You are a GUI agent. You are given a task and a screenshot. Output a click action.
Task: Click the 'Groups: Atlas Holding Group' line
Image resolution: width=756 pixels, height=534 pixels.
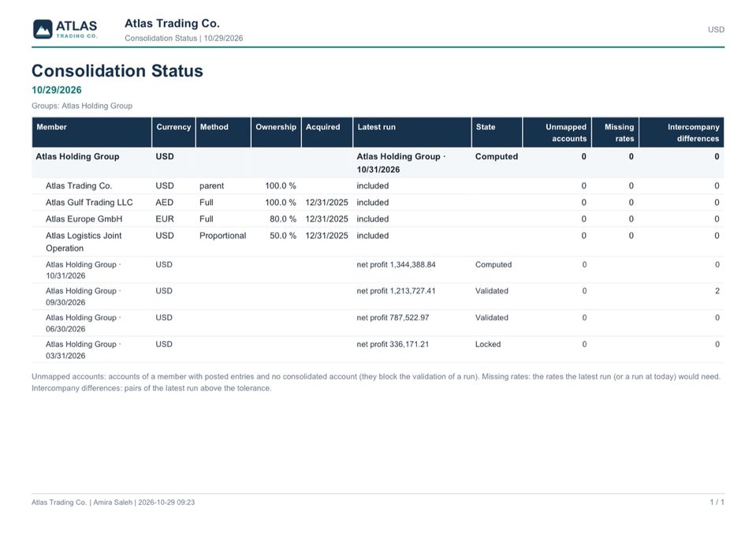(82, 106)
